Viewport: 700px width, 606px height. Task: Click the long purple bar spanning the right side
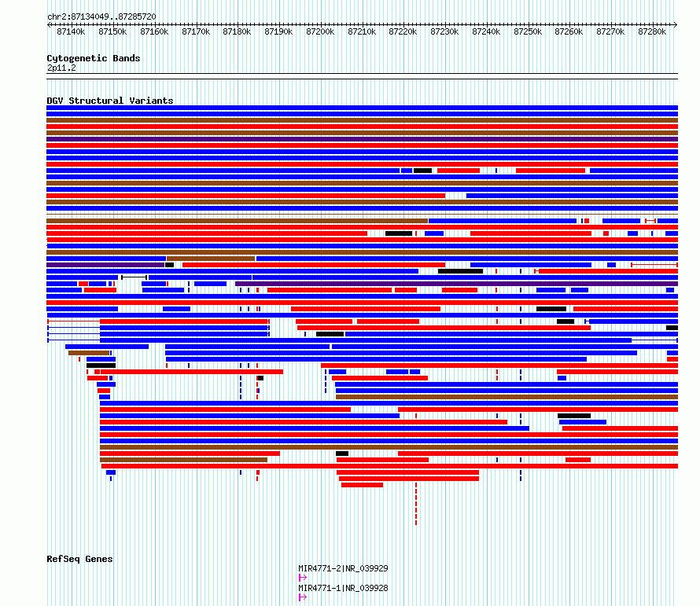click(456, 284)
